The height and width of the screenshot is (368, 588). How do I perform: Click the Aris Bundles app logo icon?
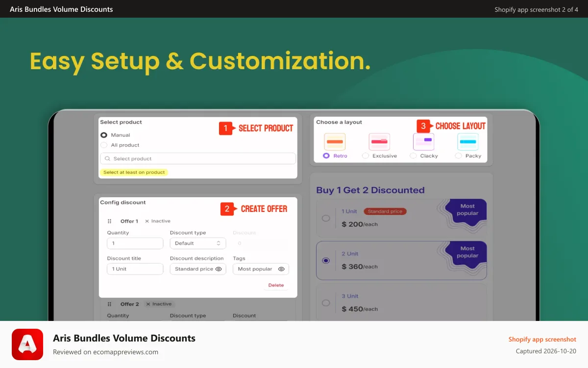tap(27, 344)
